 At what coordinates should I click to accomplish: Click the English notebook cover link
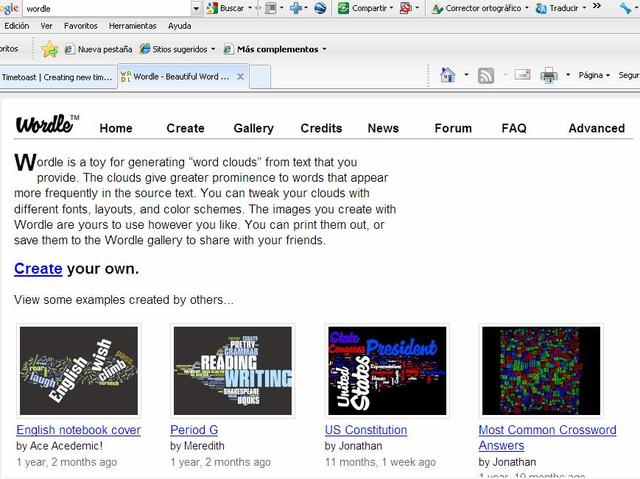(78, 430)
